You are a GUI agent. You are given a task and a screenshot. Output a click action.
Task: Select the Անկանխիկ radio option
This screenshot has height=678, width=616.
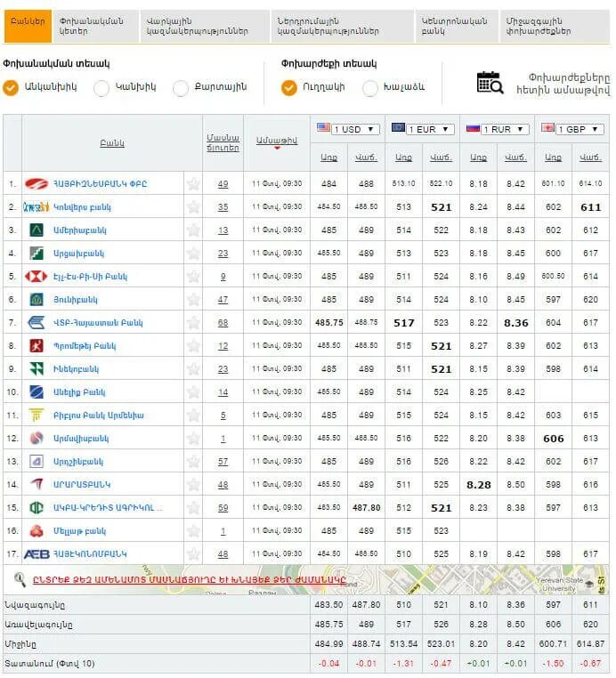(11, 87)
